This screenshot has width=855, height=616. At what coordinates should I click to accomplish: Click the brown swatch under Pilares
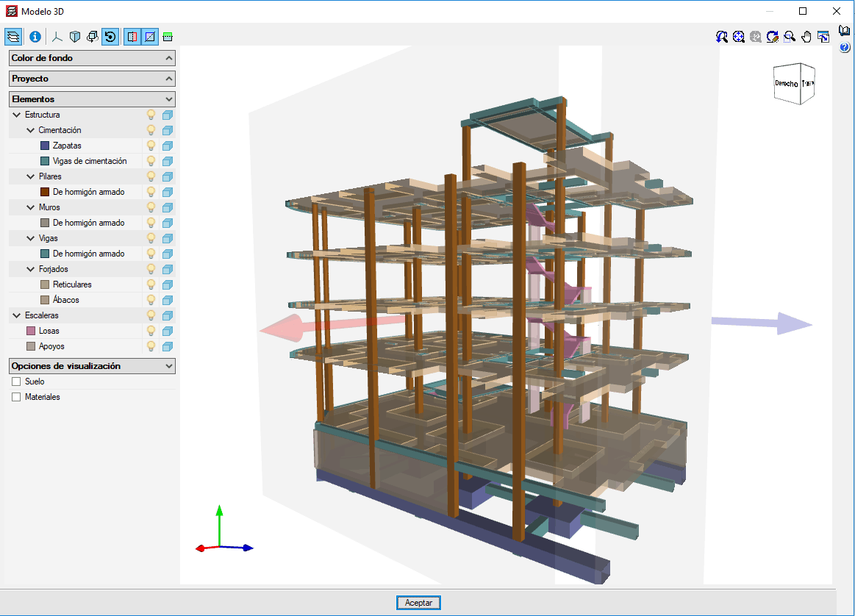(45, 192)
